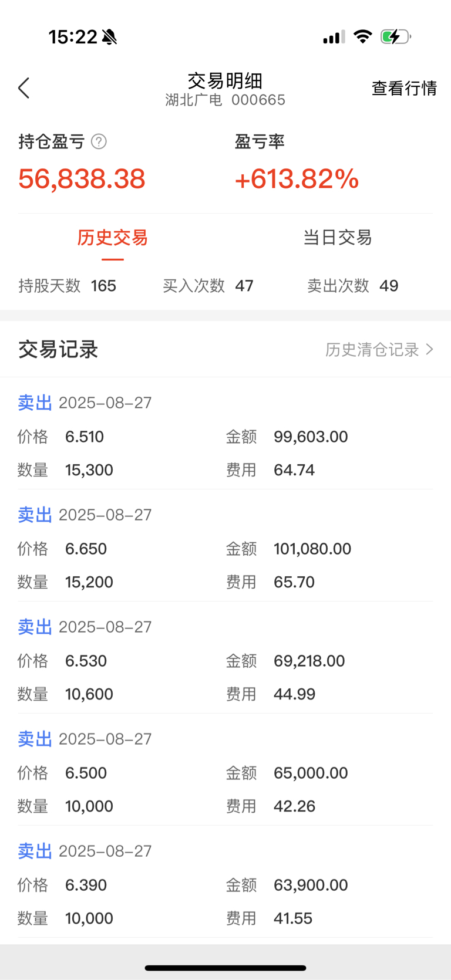Tap the 交易记录 section heading
The height and width of the screenshot is (980, 451).
[x=58, y=350]
